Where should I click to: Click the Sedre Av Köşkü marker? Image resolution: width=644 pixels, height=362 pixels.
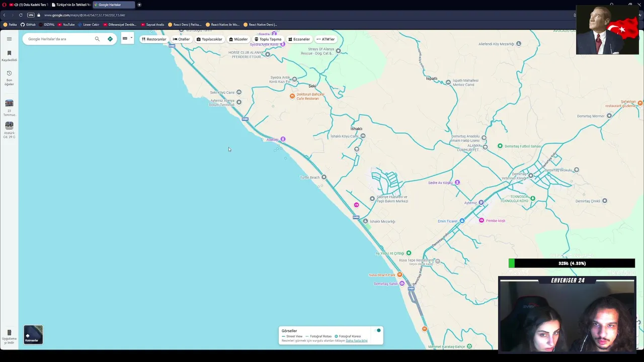click(457, 183)
